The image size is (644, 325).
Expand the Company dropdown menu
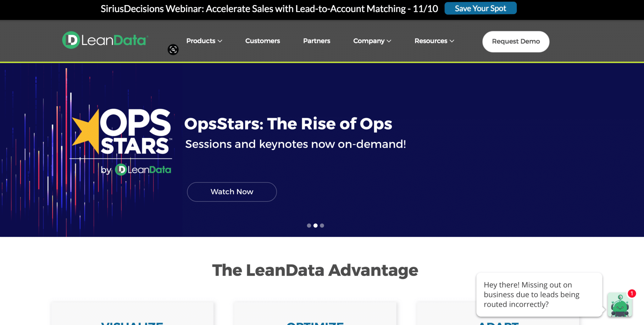pyautogui.click(x=372, y=41)
